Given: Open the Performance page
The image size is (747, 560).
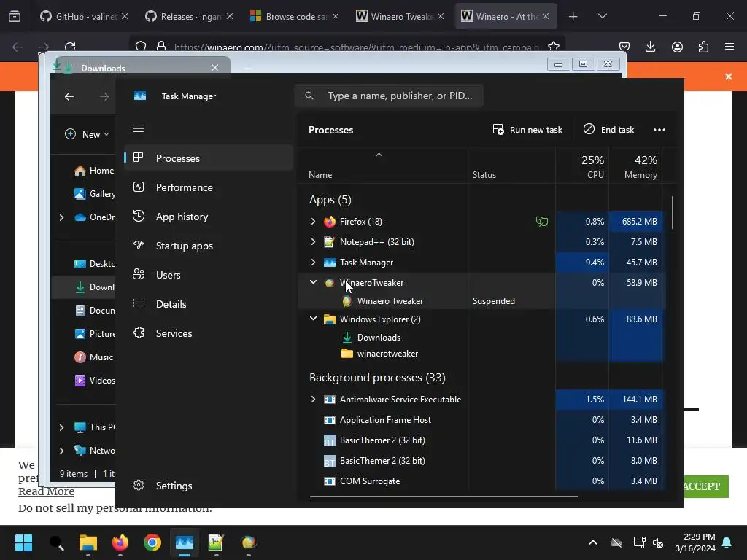Looking at the screenshot, I should click(x=208, y=187).
